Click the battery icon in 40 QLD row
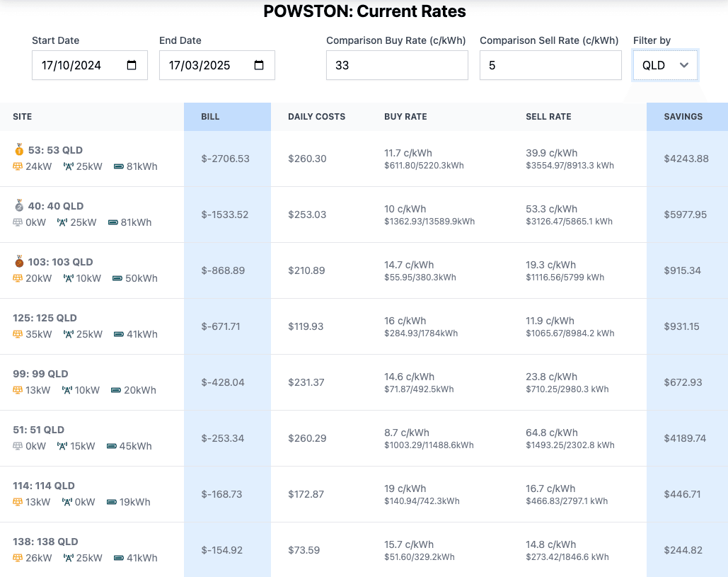Image resolution: width=728 pixels, height=577 pixels. (112, 222)
